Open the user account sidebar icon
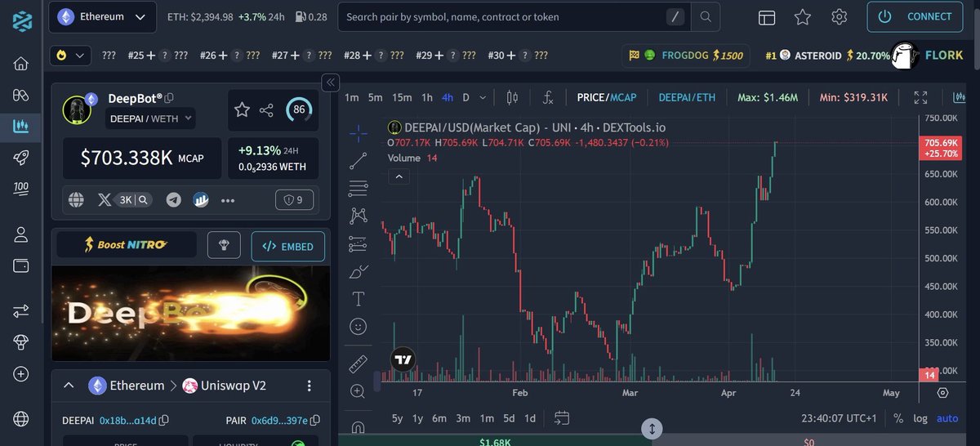 coord(21,235)
